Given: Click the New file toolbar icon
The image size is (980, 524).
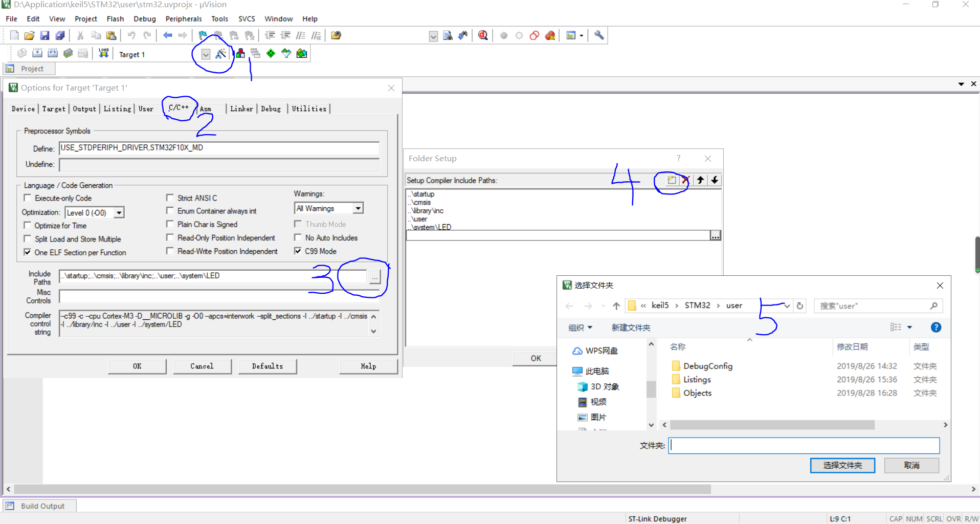Looking at the screenshot, I should (x=14, y=35).
